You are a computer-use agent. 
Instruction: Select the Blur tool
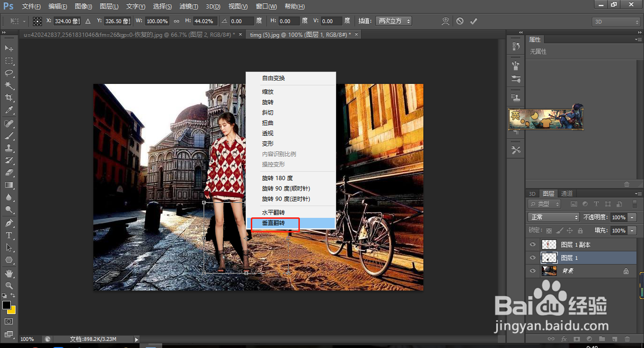(x=9, y=197)
